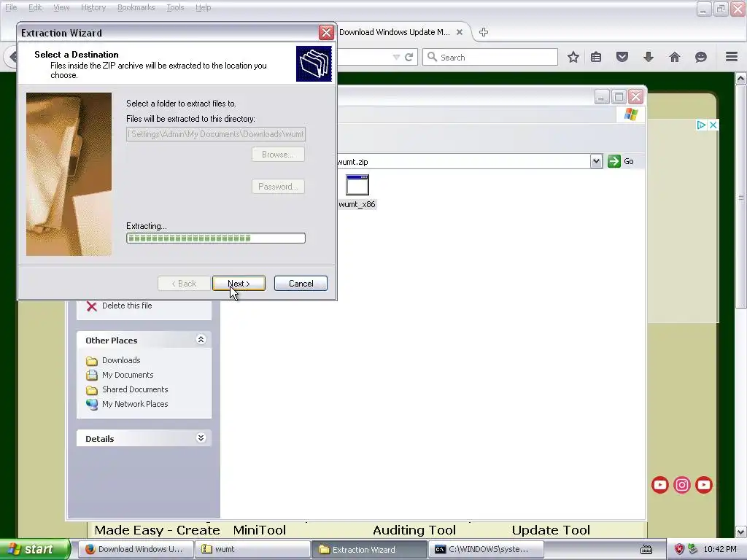Bookmark this page with star icon
The image size is (747, 560).
(573, 57)
